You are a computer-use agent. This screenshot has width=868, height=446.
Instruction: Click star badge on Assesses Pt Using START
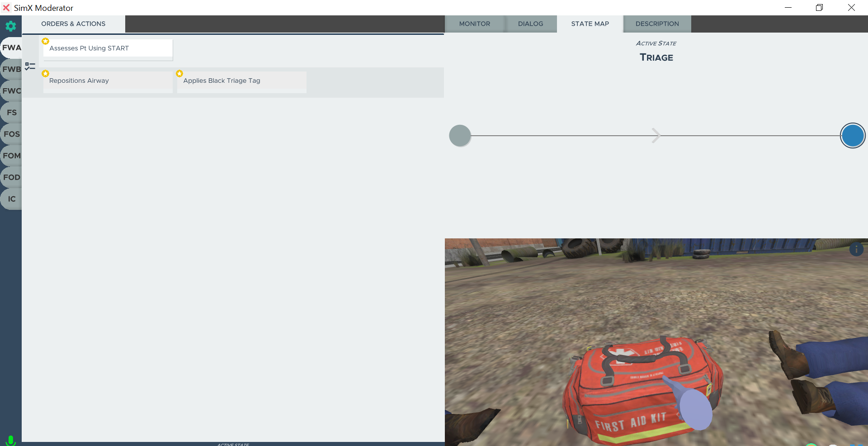[45, 41]
